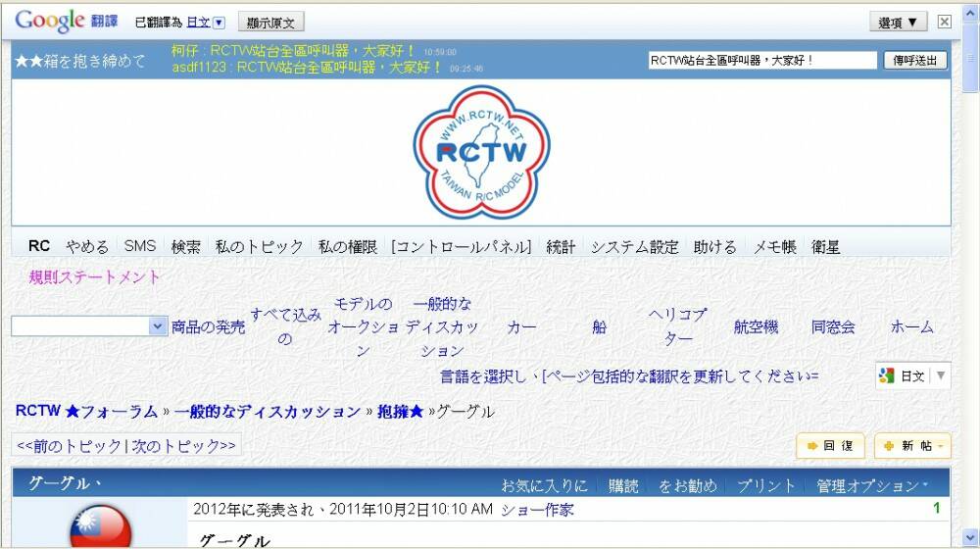The width and height of the screenshot is (980, 549).
Task: Click the 回復 reply button
Action: pos(830,446)
